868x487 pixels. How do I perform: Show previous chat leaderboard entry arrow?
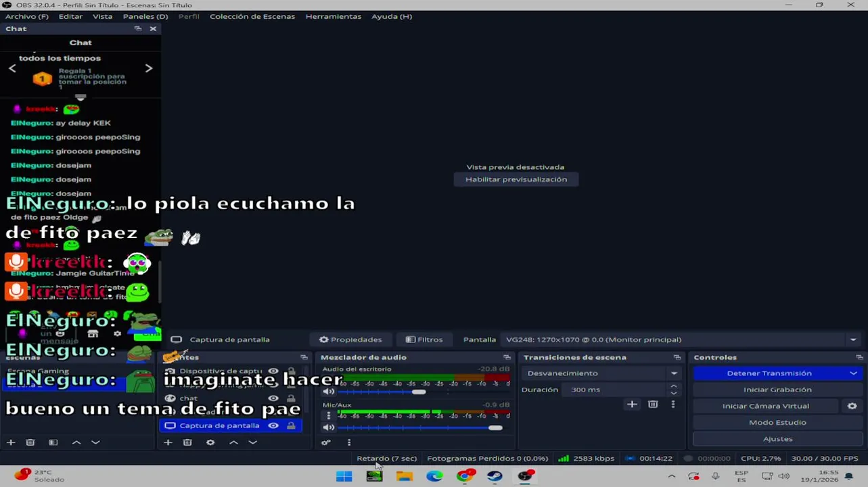click(x=12, y=68)
